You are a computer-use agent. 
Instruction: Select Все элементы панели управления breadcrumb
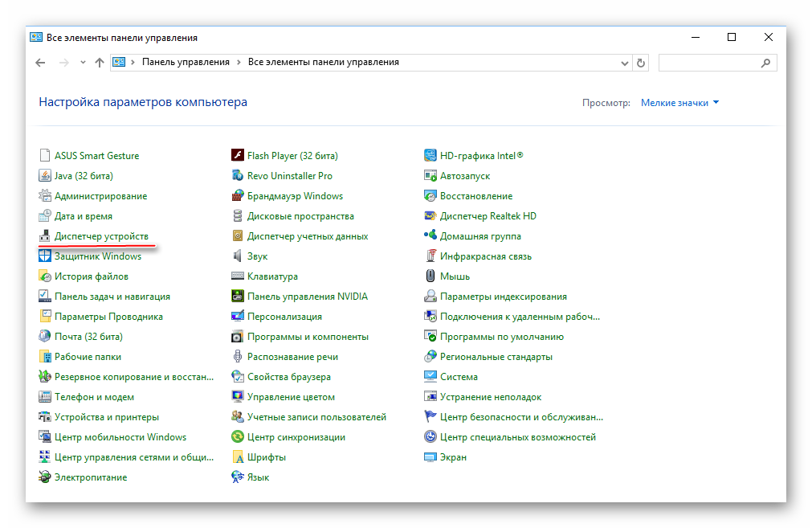pos(323,62)
